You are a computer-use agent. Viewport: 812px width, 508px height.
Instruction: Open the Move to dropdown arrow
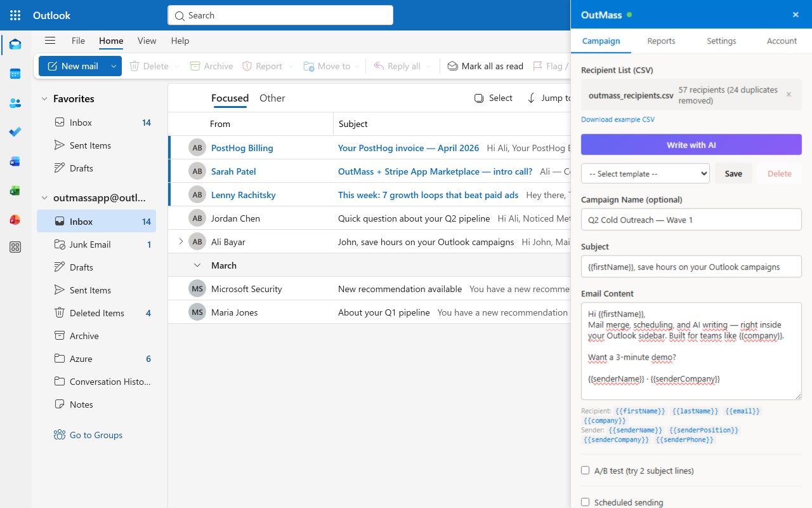pos(357,66)
